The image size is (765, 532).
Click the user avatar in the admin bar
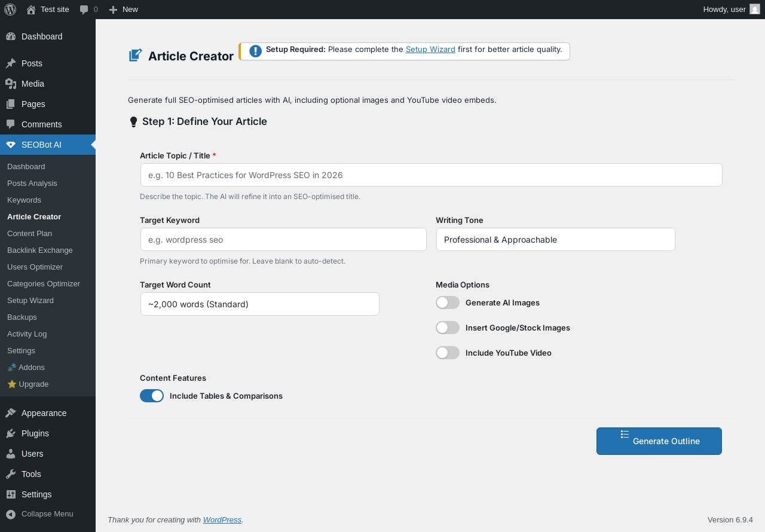point(754,9)
